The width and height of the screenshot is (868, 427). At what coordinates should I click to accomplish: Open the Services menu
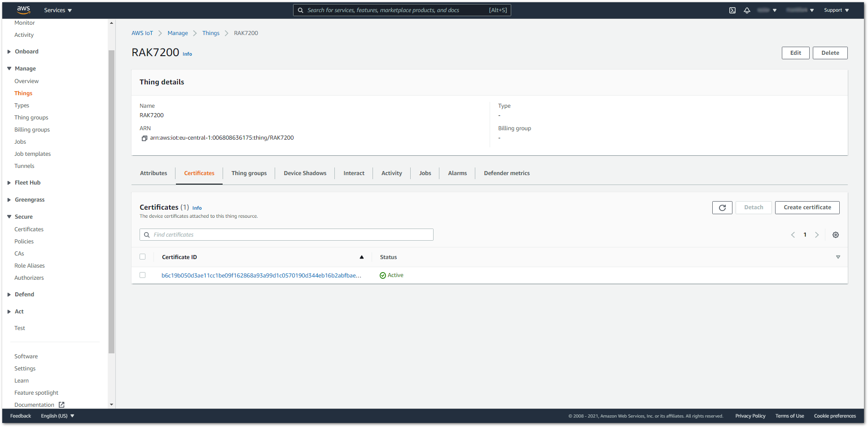pyautogui.click(x=57, y=10)
